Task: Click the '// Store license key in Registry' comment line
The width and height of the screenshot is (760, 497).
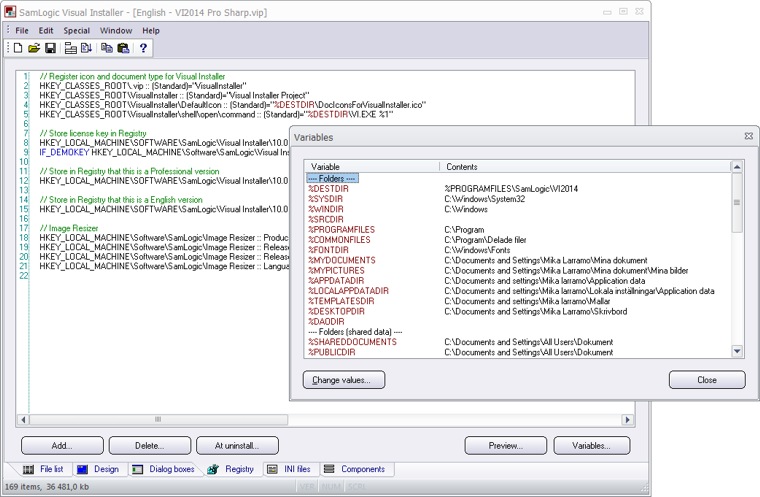Action: pos(93,133)
